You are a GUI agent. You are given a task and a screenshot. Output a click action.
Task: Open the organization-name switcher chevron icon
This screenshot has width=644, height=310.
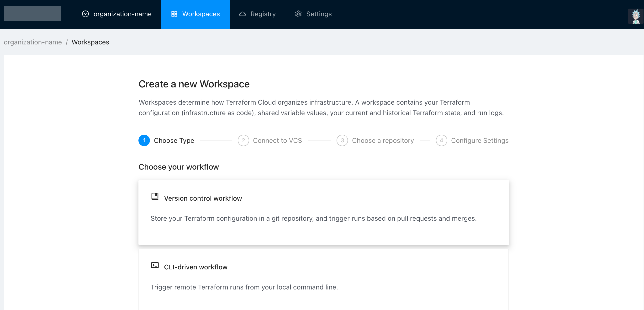(x=85, y=14)
